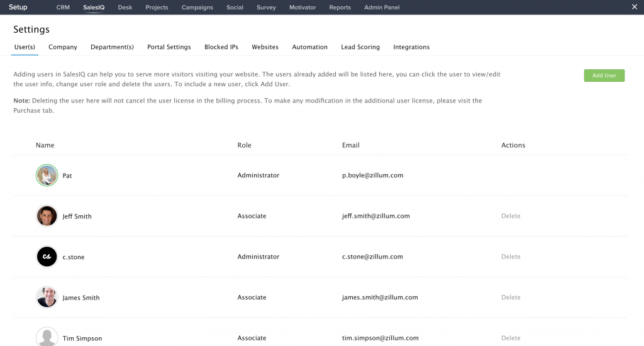
Task: Delete the James Smith user
Action: click(x=511, y=298)
